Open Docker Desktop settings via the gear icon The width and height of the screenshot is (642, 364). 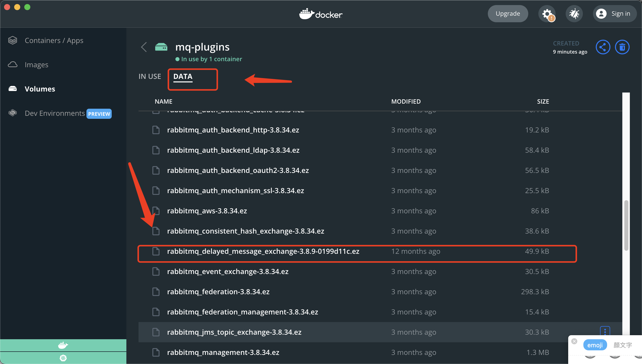pos(547,14)
